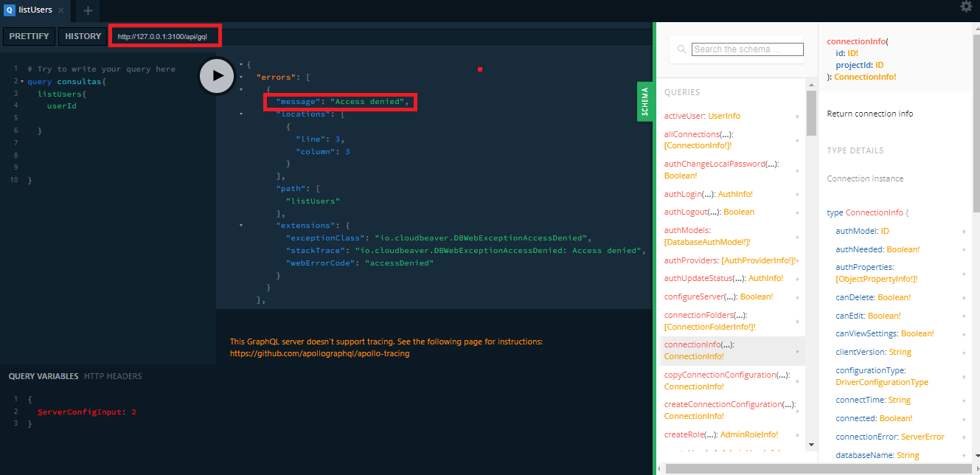Open settings with the gear icon
The height and width of the screenshot is (475, 980).
pyautogui.click(x=966, y=7)
